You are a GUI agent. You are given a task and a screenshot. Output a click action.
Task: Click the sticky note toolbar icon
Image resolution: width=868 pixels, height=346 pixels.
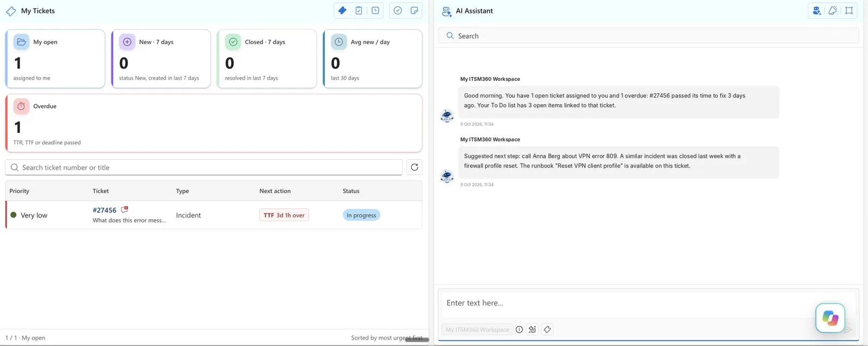pyautogui.click(x=414, y=10)
